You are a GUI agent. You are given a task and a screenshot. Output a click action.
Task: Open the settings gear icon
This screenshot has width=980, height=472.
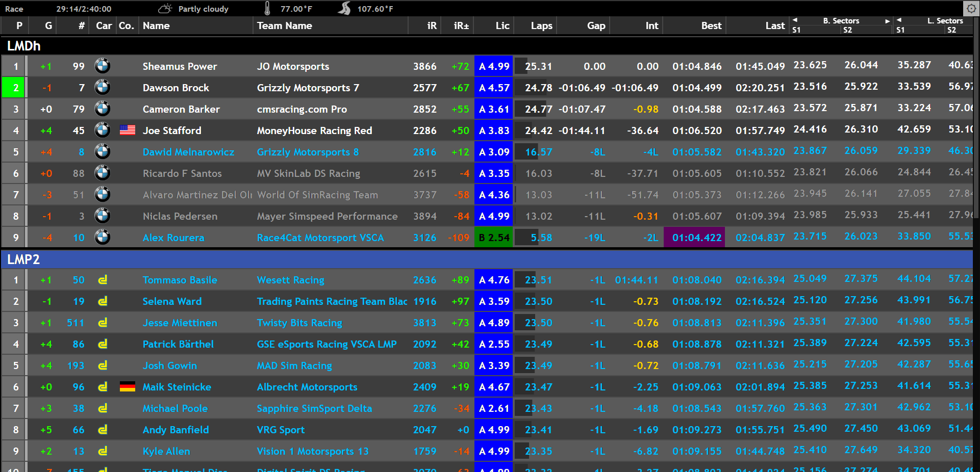coord(971,8)
